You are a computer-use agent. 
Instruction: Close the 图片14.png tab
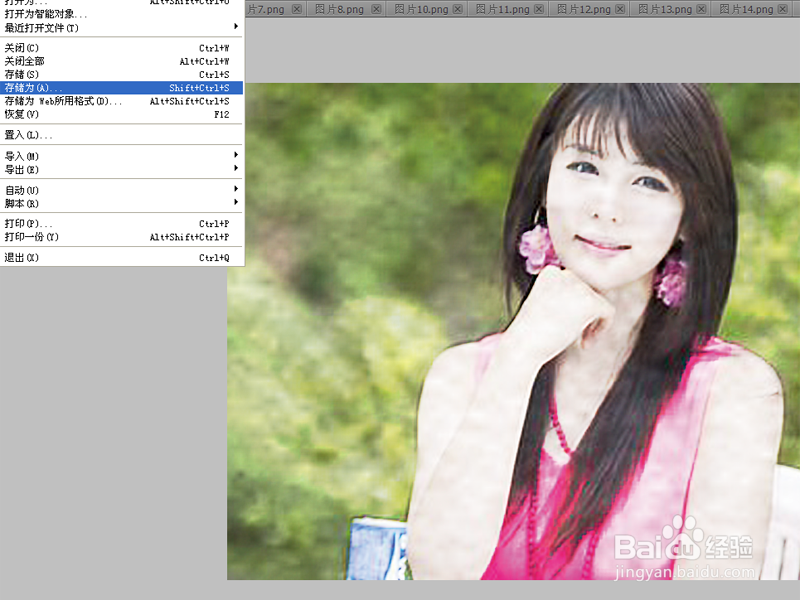click(783, 9)
